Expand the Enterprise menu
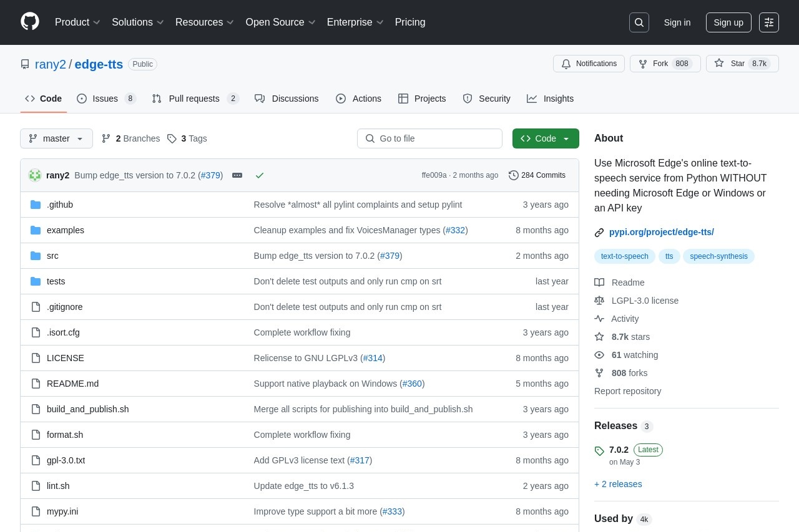799x532 pixels. [x=355, y=22]
